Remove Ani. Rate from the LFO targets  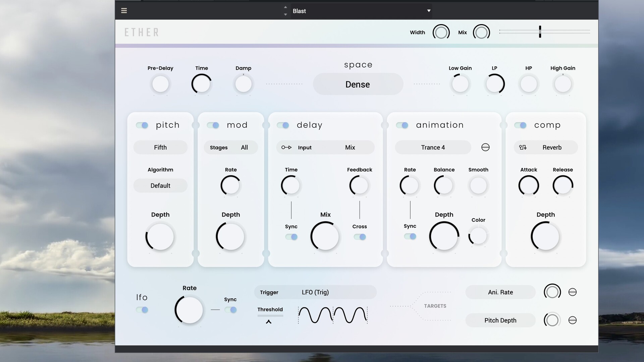(x=573, y=292)
